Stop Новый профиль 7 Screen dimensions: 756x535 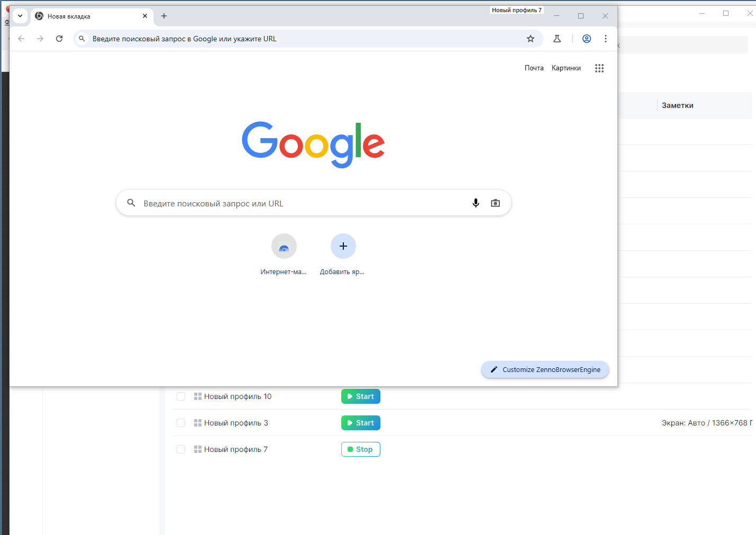tap(361, 449)
